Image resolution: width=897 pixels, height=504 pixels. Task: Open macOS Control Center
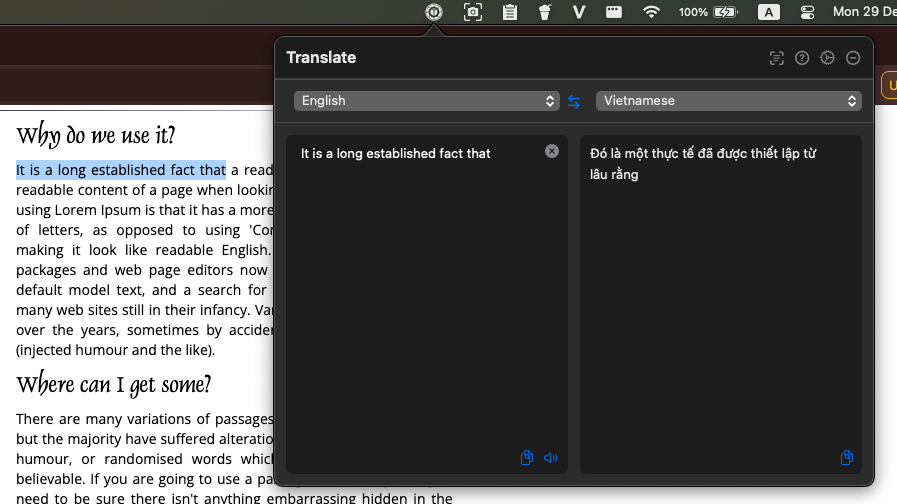click(x=808, y=12)
